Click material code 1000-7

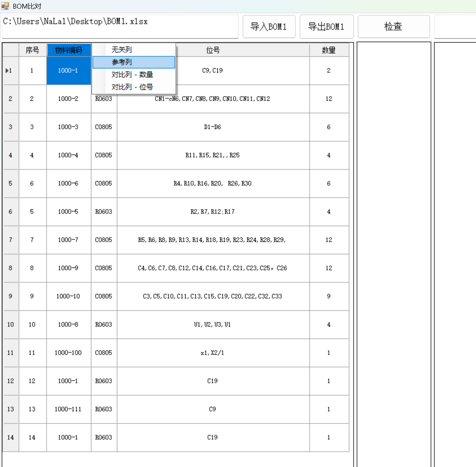click(68, 240)
